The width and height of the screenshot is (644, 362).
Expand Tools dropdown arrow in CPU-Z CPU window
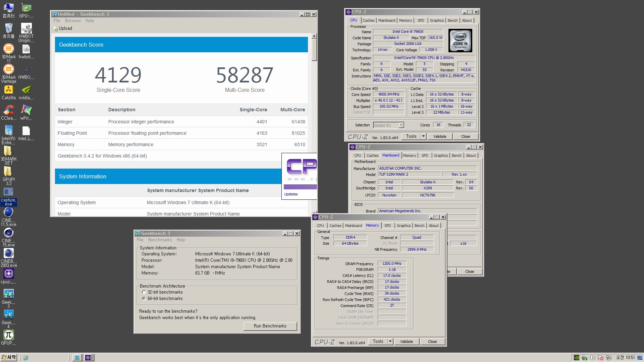click(x=423, y=136)
